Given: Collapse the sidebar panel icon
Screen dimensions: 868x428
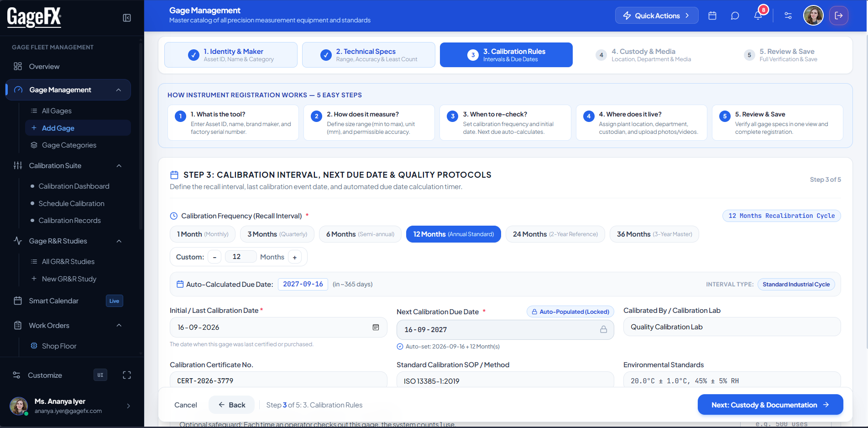Looking at the screenshot, I should click(127, 18).
